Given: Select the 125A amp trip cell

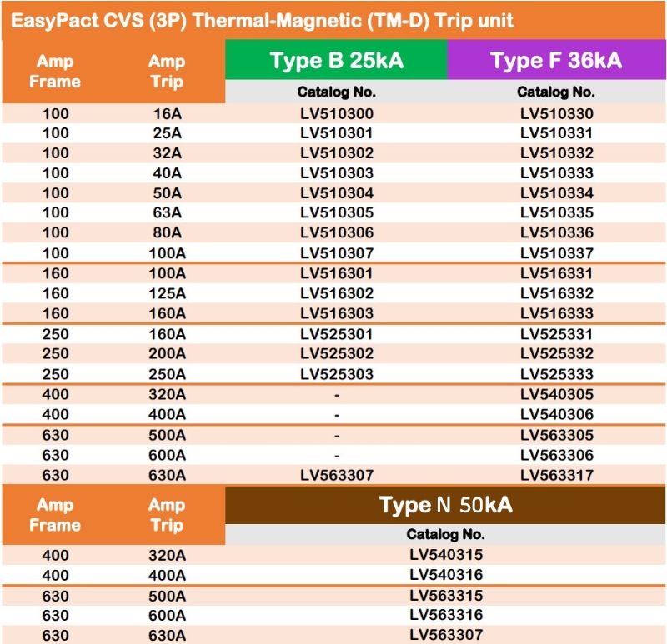Looking at the screenshot, I should (167, 293).
